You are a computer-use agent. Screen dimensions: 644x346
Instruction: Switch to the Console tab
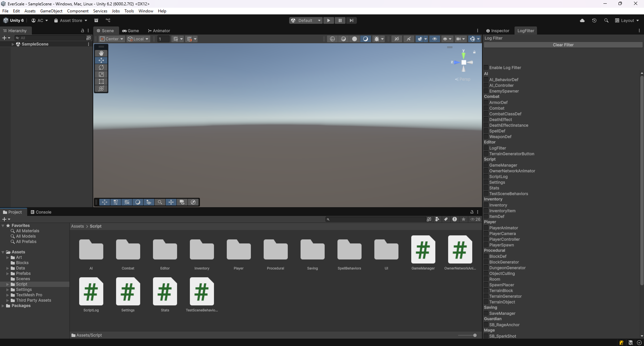41,212
